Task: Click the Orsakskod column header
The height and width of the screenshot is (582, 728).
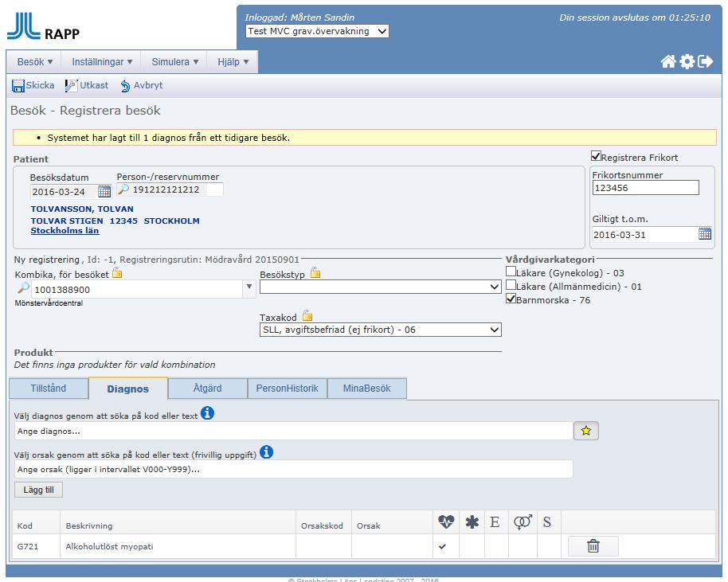Action: (323, 522)
